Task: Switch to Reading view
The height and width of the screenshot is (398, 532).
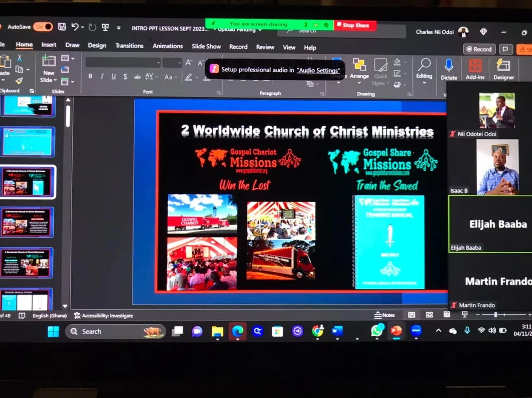Action: [447, 314]
